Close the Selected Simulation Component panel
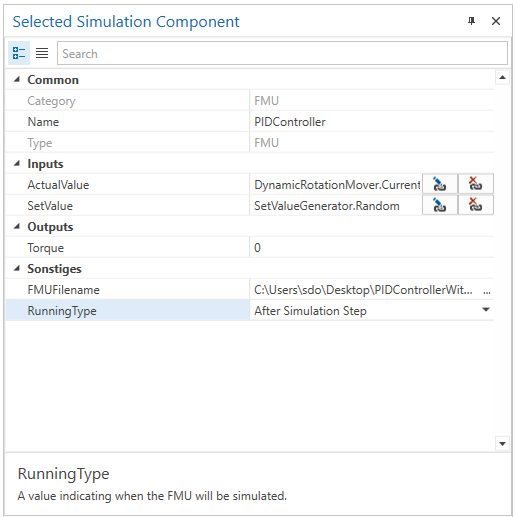 pos(496,21)
